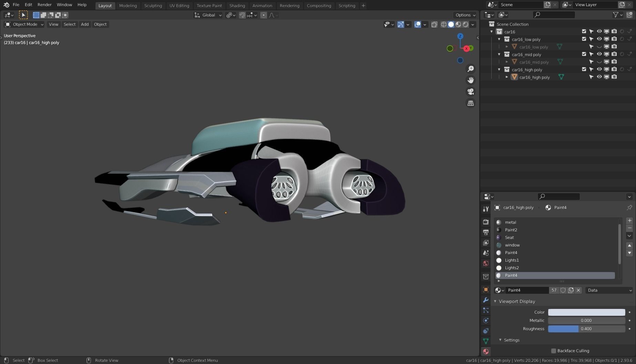Remove the selected material slot
Viewport: 636px width, 364px height.
(629, 228)
